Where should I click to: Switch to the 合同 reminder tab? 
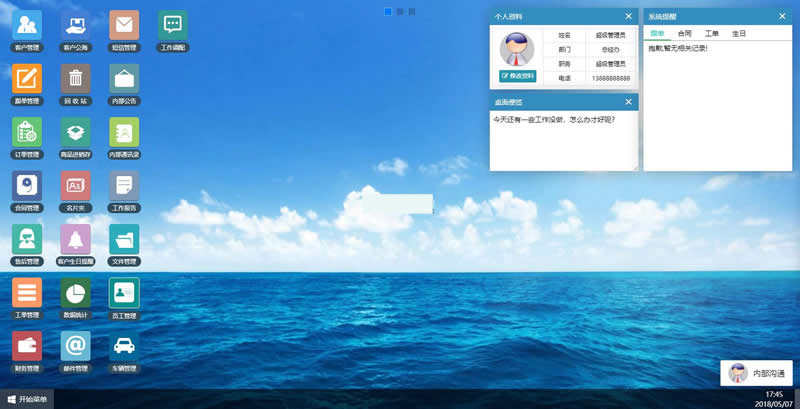coord(684,33)
